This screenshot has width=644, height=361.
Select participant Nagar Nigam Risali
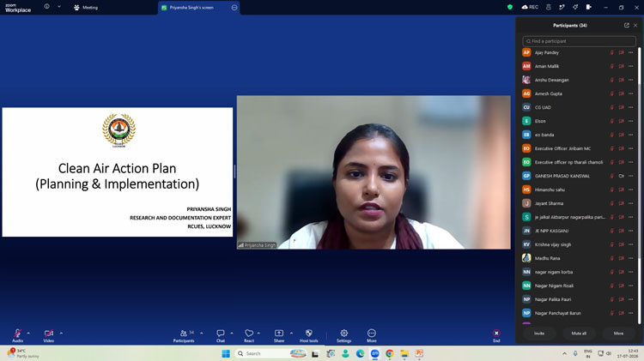(x=578, y=286)
